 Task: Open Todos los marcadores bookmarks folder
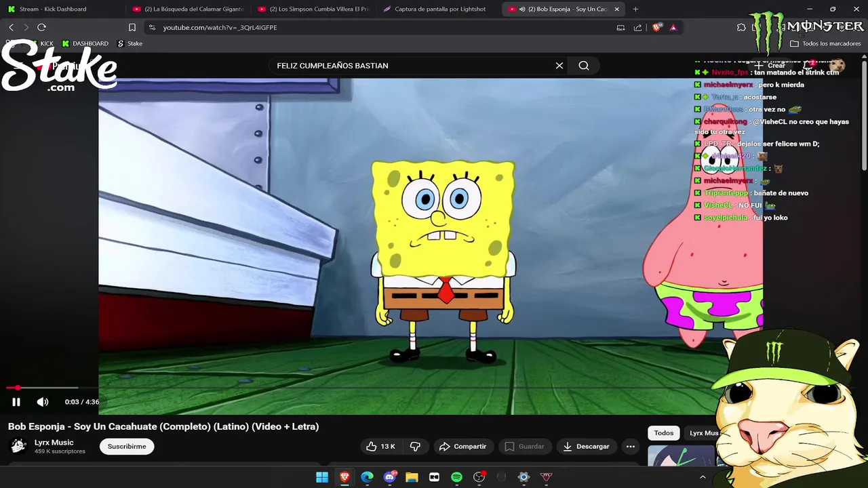click(825, 43)
